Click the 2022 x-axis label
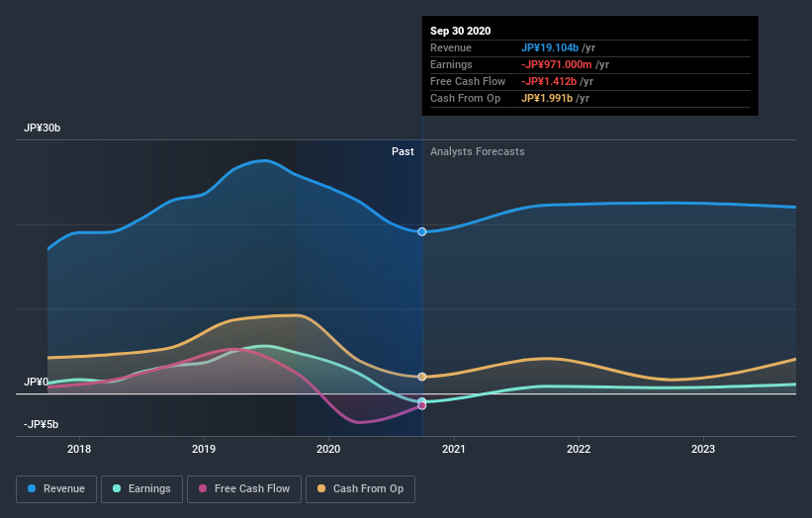The width and height of the screenshot is (812, 518). coord(579,449)
